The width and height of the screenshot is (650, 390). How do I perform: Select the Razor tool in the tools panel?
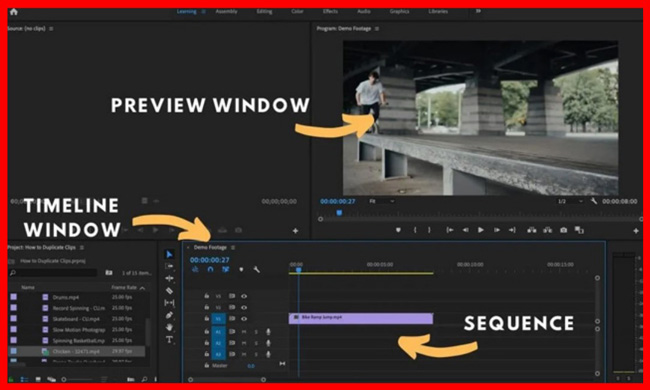coord(169,291)
